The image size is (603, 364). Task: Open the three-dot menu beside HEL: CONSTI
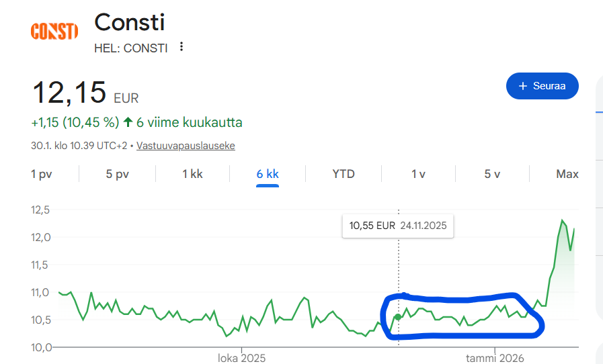click(x=181, y=47)
